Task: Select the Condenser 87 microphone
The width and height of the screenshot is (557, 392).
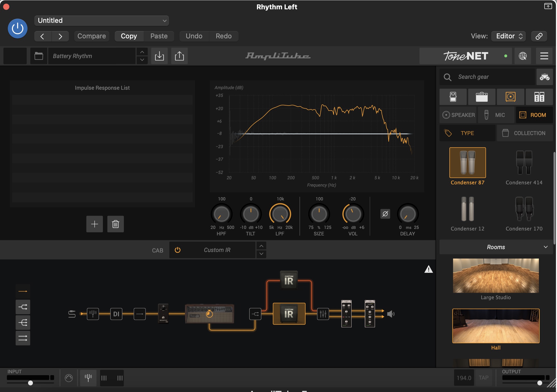Action: [x=468, y=163]
